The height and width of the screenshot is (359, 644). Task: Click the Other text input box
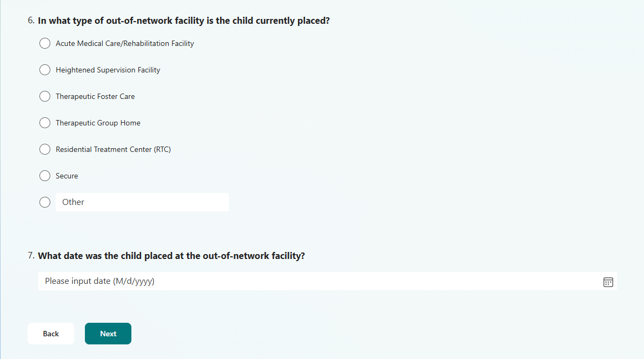pos(142,202)
